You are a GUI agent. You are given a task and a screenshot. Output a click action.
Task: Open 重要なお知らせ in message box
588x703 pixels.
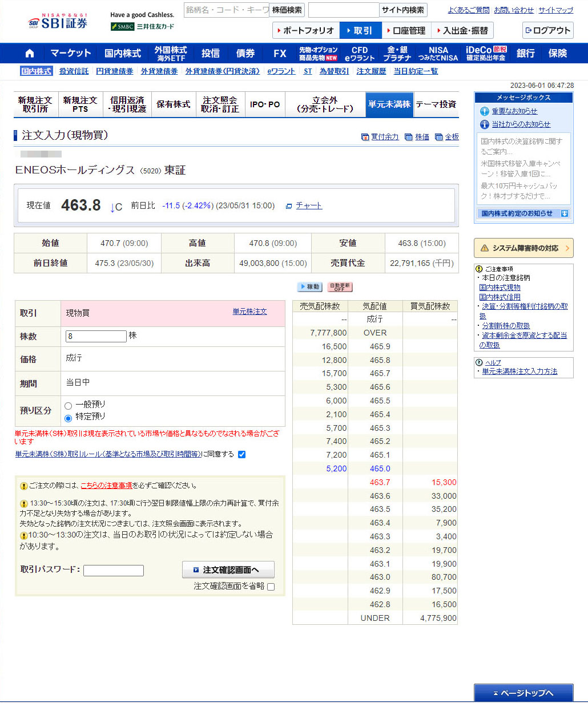[485, 111]
